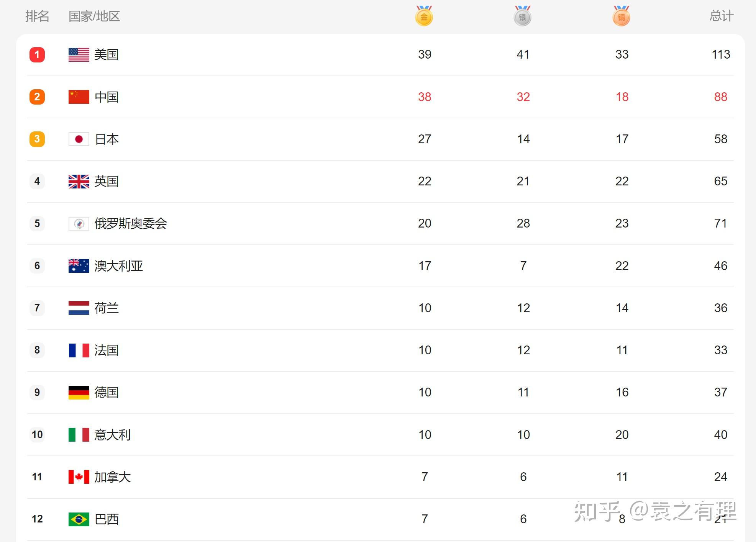756x542 pixels.
Task: Click the gold medal column icon
Action: [x=424, y=16]
